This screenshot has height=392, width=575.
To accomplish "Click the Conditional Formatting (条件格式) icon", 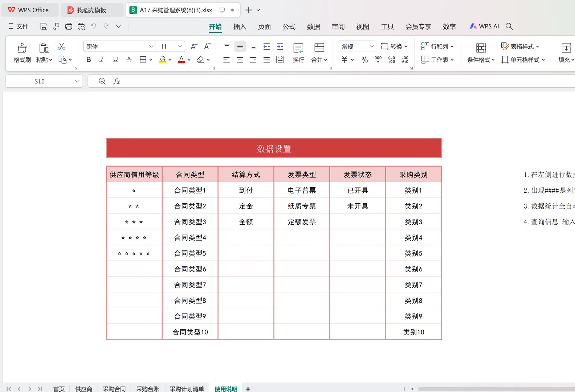I will tap(481, 48).
